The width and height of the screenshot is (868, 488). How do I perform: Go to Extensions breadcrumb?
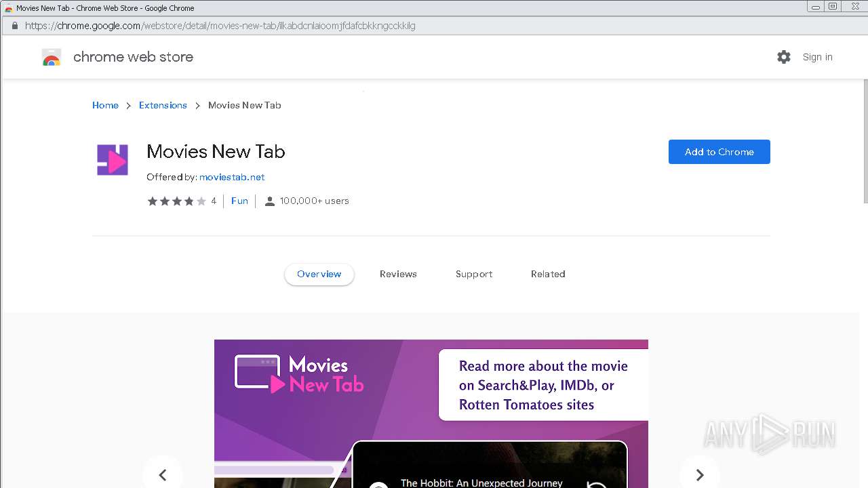(163, 105)
